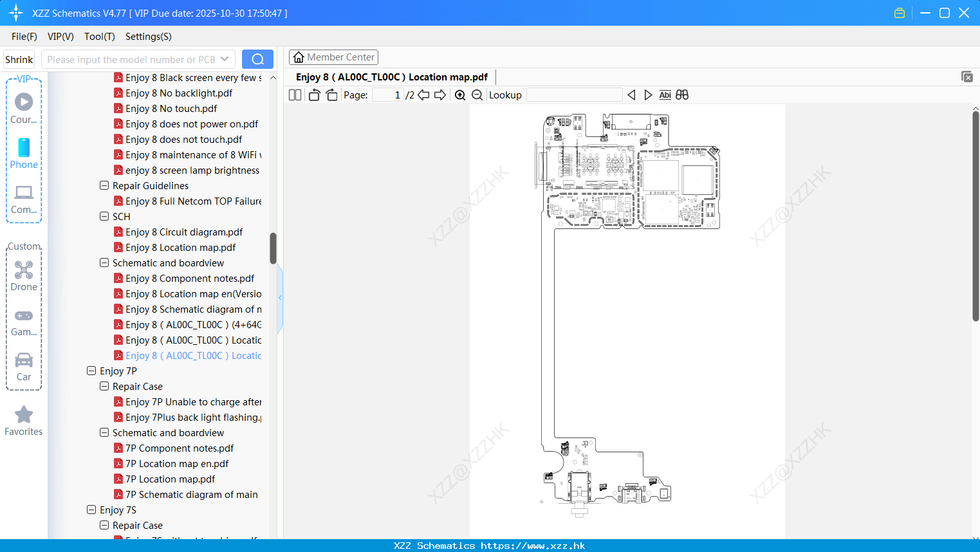The image size is (980, 552).
Task: Open the Member Center button
Action: point(333,57)
